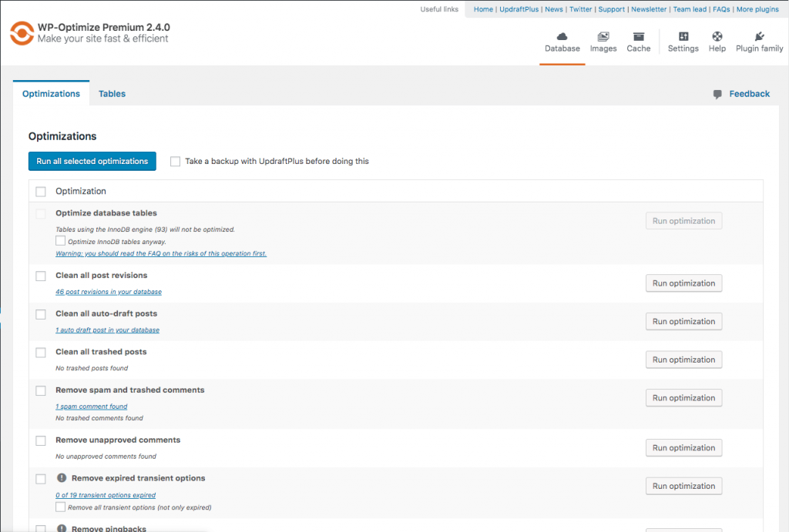Check Optimize InnoDB tables anyway
The width and height of the screenshot is (789, 532).
[x=60, y=240]
